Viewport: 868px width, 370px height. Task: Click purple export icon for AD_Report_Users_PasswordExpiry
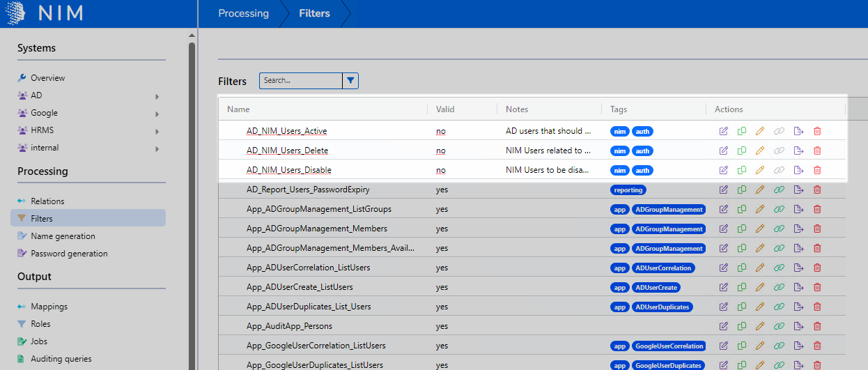tap(798, 190)
